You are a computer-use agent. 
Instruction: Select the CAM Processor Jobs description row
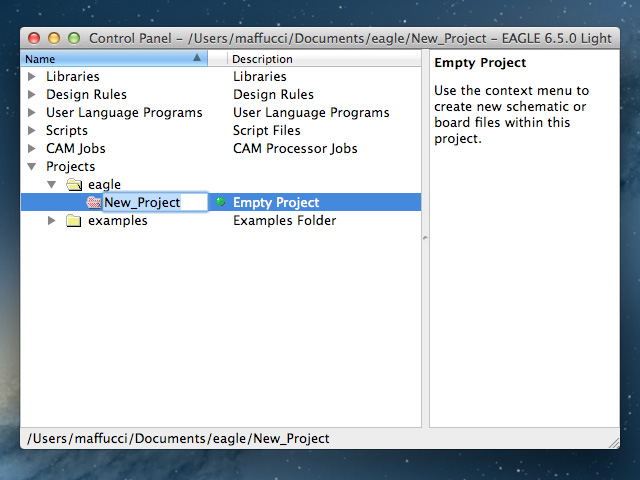tap(295, 149)
